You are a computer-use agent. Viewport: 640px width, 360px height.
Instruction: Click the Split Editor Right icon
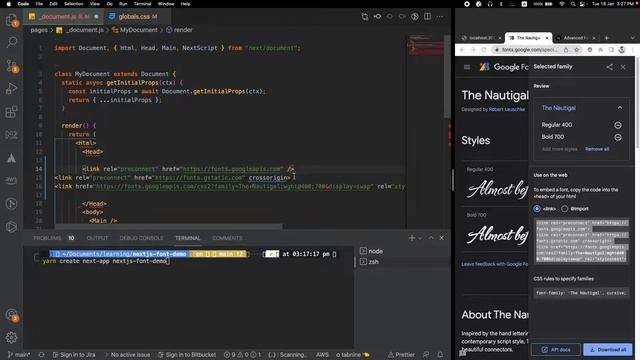tap(427, 16)
